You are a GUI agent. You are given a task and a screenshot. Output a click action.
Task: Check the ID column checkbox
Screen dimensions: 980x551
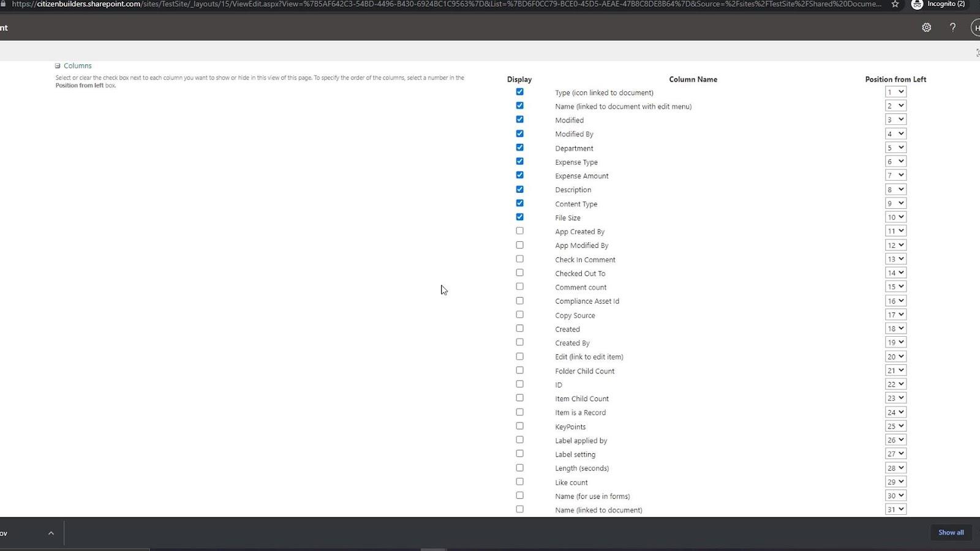pos(519,384)
